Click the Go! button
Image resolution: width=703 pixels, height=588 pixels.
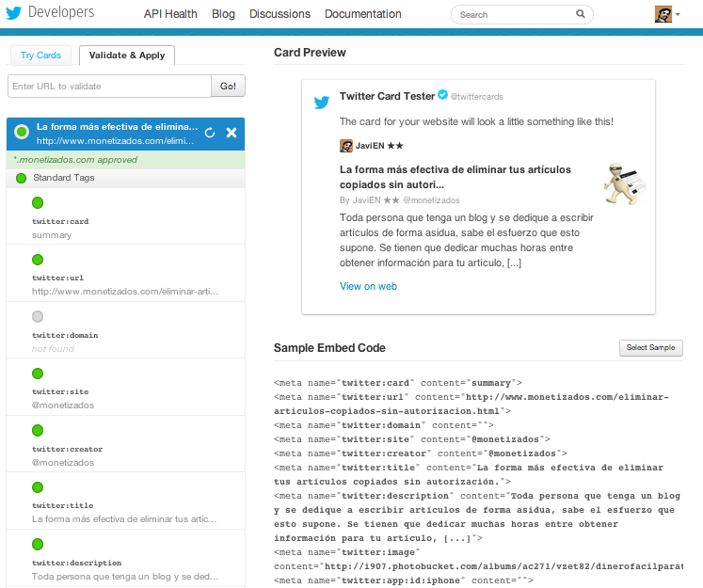(x=228, y=86)
